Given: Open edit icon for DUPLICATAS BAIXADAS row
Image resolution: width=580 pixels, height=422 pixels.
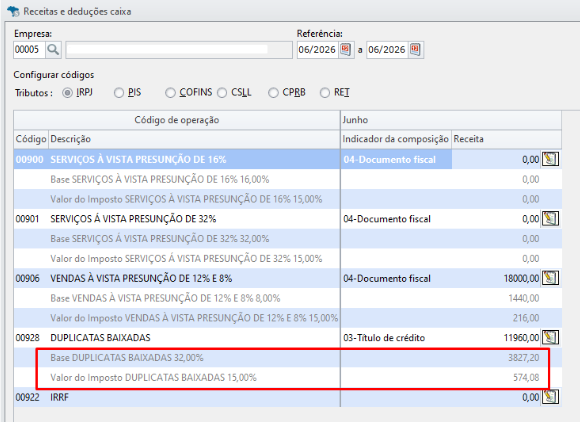Looking at the screenshot, I should coord(550,337).
